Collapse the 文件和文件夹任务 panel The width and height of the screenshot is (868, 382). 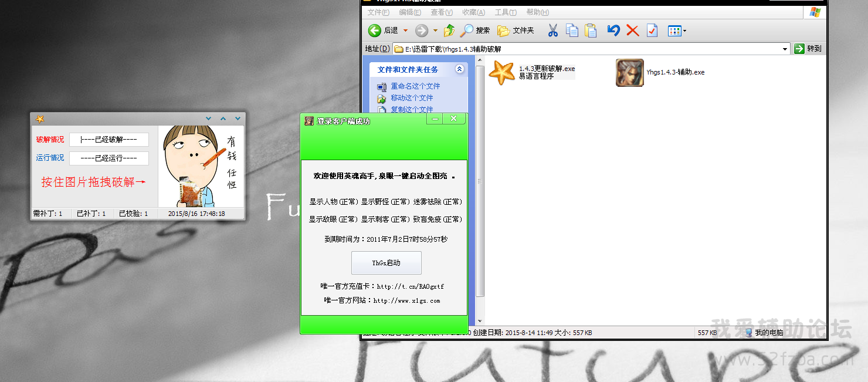click(x=459, y=69)
